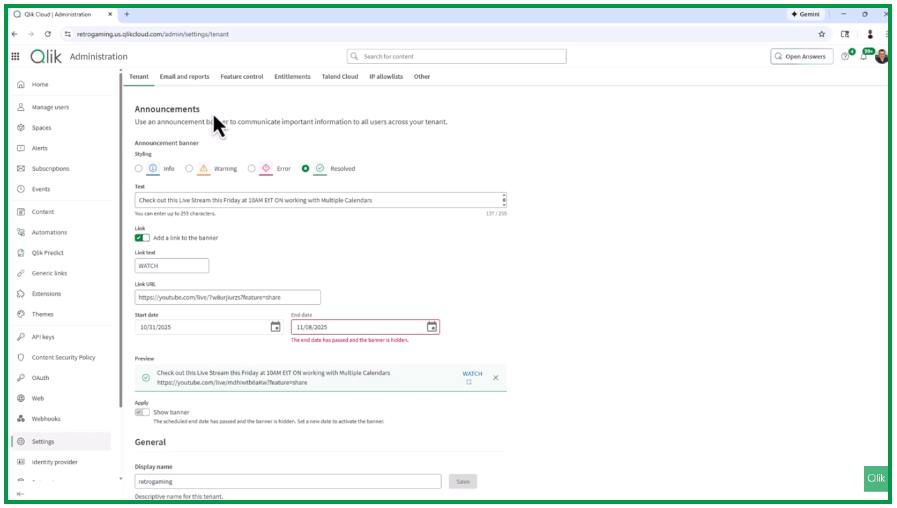Click the Save display name button
Screen dimensions: 897x508
[x=463, y=482]
